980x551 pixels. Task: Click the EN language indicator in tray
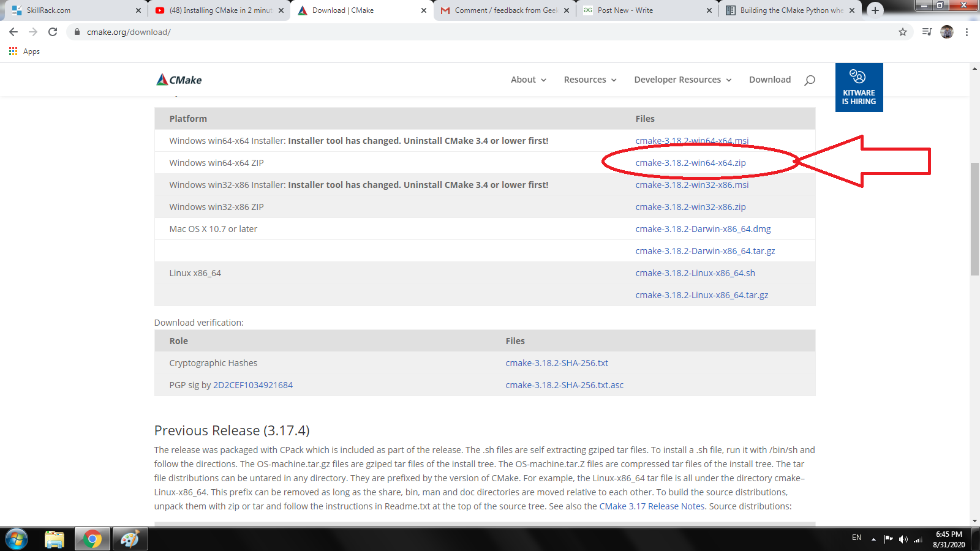[x=856, y=538]
